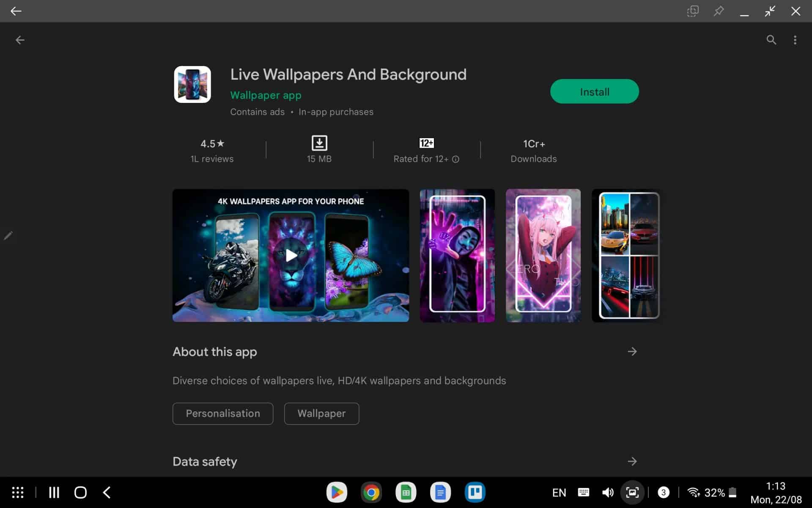This screenshot has width=812, height=508.
Task: Open Wi-Fi status in system tray
Action: tap(693, 492)
